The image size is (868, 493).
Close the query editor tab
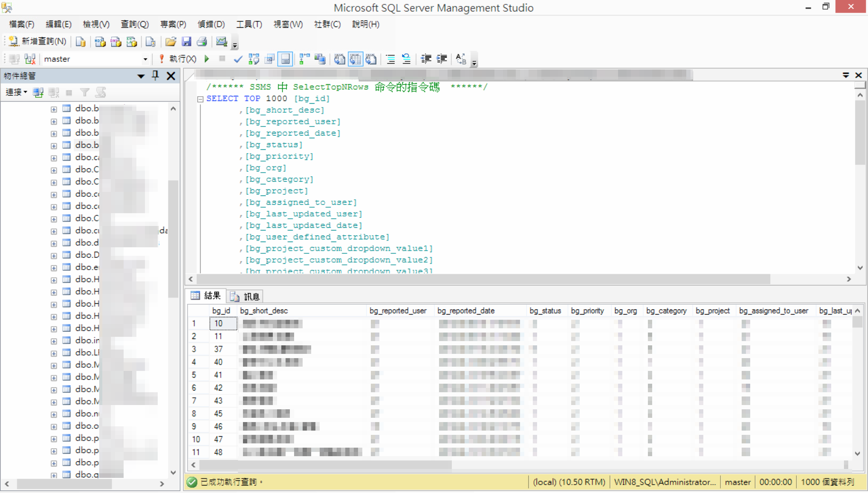coord(859,75)
